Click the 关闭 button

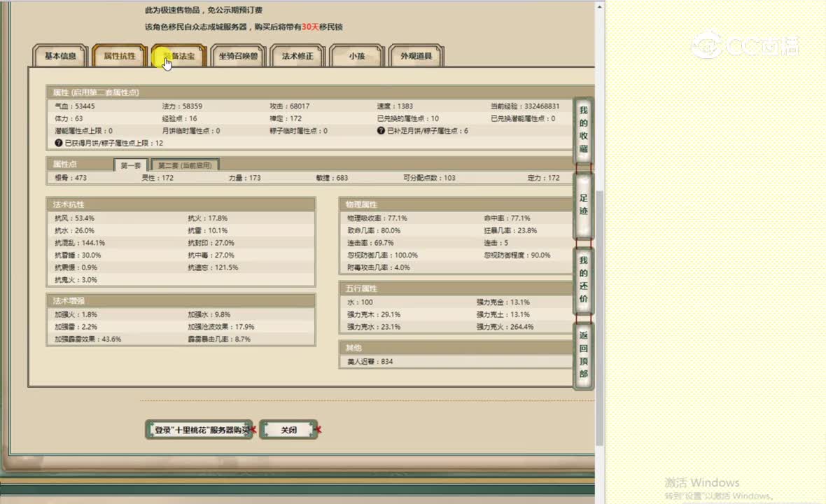tap(288, 430)
